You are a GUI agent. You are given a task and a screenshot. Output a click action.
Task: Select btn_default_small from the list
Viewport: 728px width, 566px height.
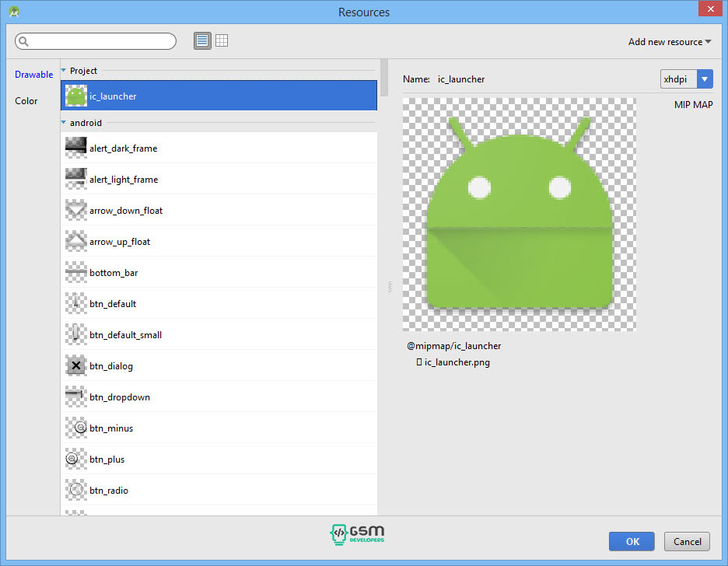tap(219, 334)
